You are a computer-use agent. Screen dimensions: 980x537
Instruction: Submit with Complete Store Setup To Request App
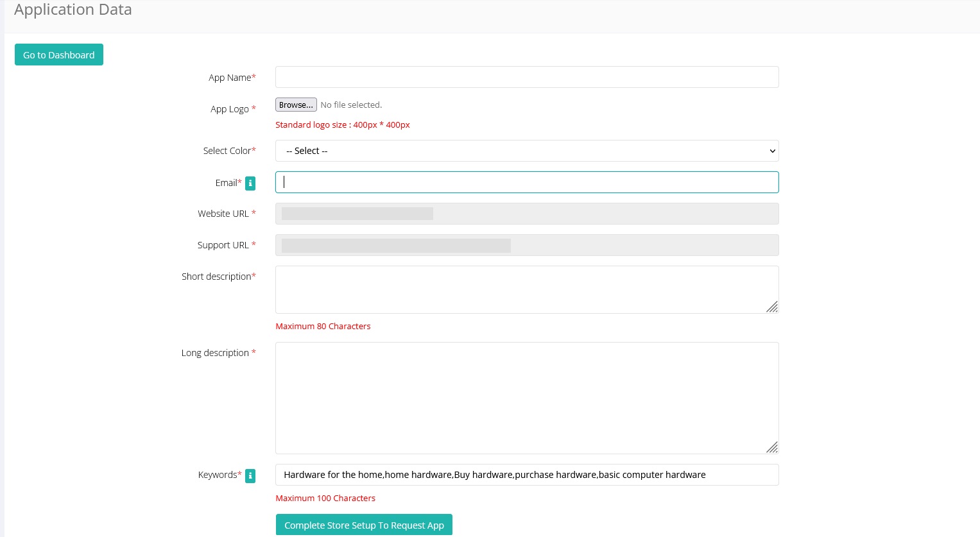pyautogui.click(x=364, y=525)
